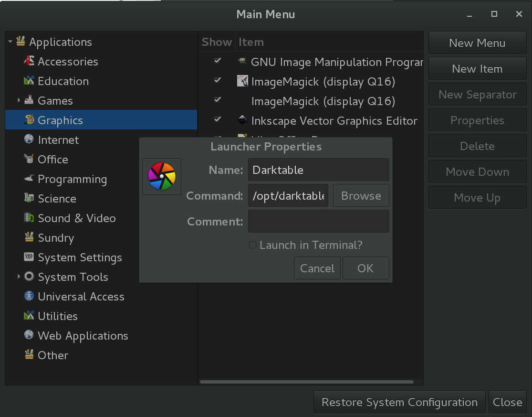
Task: Click the Applications menu icon in tree
Action: [21, 42]
